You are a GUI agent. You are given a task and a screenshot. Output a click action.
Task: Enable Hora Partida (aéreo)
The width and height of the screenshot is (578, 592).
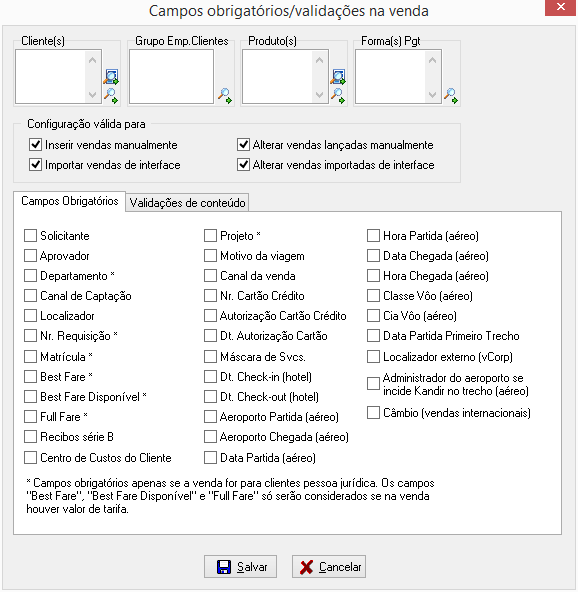pyautogui.click(x=373, y=236)
